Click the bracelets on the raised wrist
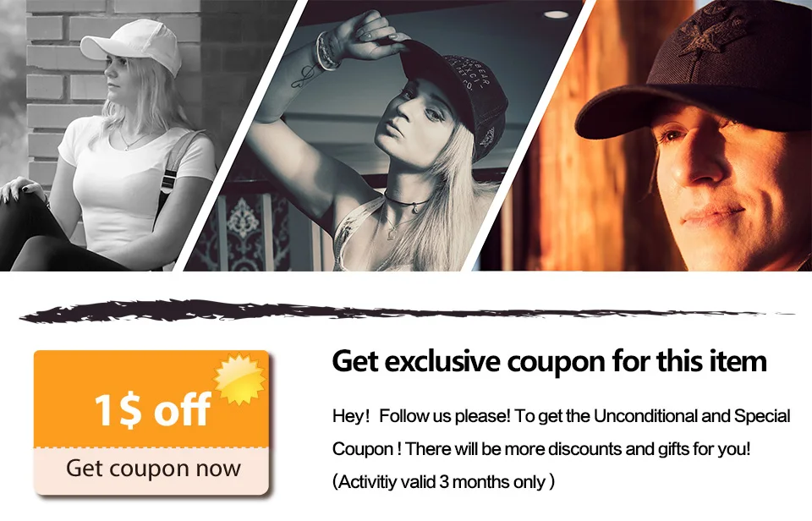 326,52
